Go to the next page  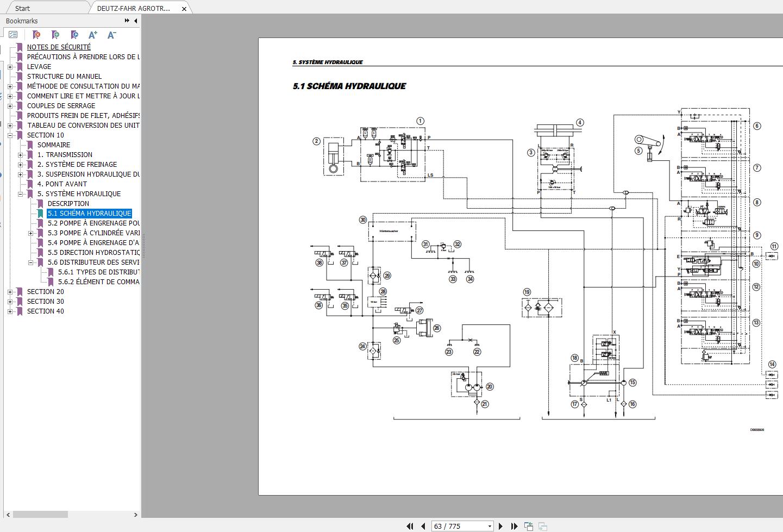click(500, 526)
